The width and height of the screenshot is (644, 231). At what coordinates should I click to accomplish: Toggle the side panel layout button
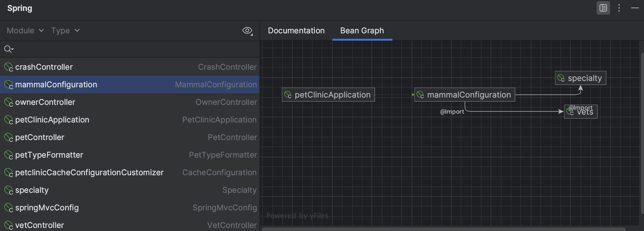tap(603, 8)
